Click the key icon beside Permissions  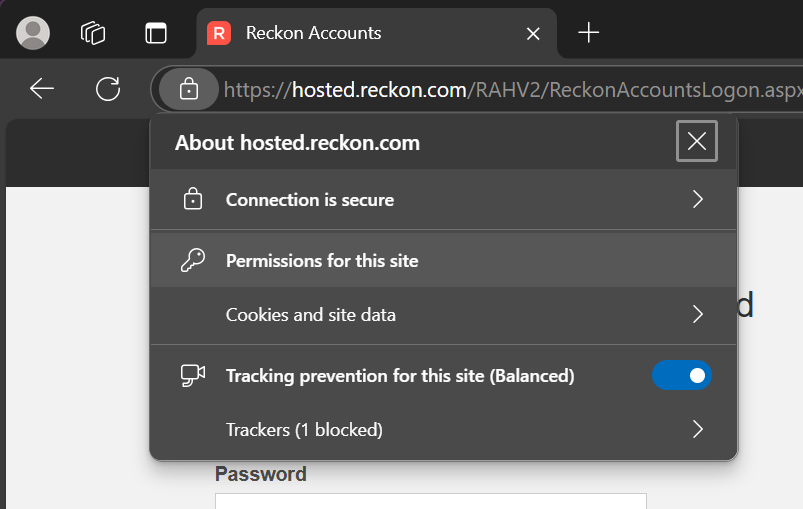click(x=193, y=261)
